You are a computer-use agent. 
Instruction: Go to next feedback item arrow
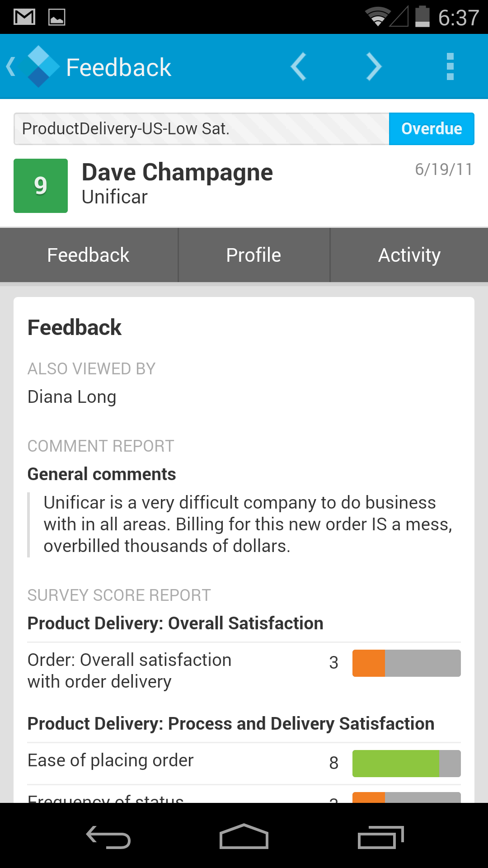point(374,66)
